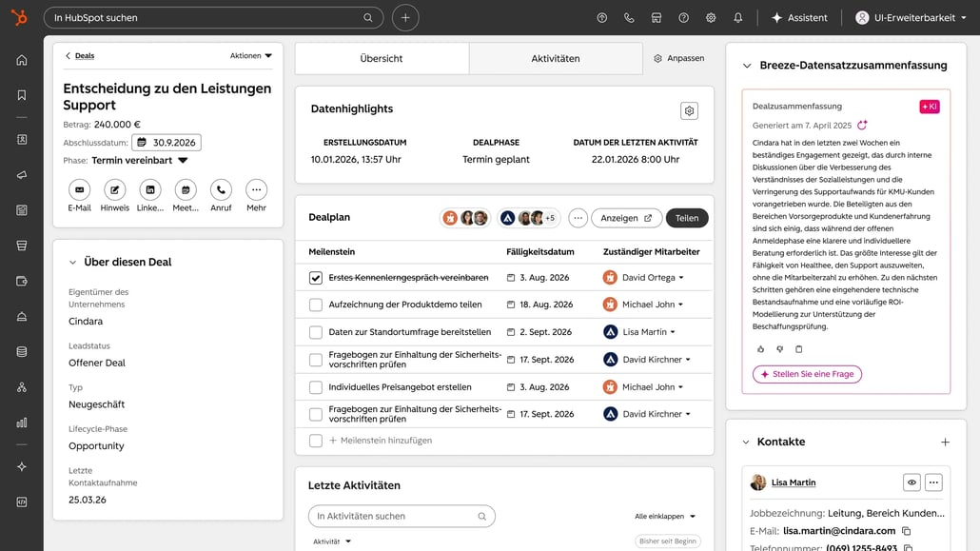Image resolution: width=980 pixels, height=551 pixels.
Task: Open Lisa Martin contact link
Action: click(x=794, y=482)
